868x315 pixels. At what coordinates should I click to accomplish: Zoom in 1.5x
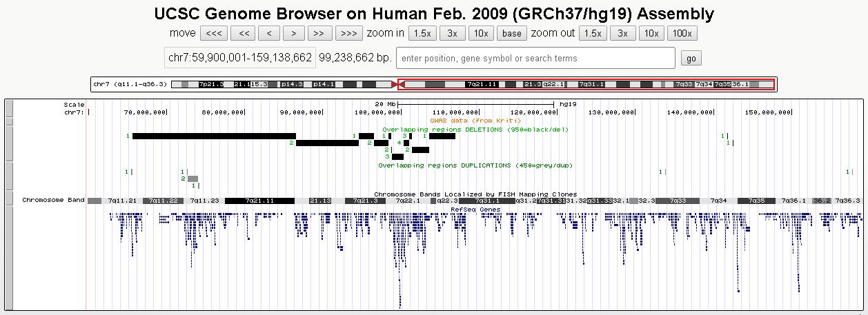422,33
